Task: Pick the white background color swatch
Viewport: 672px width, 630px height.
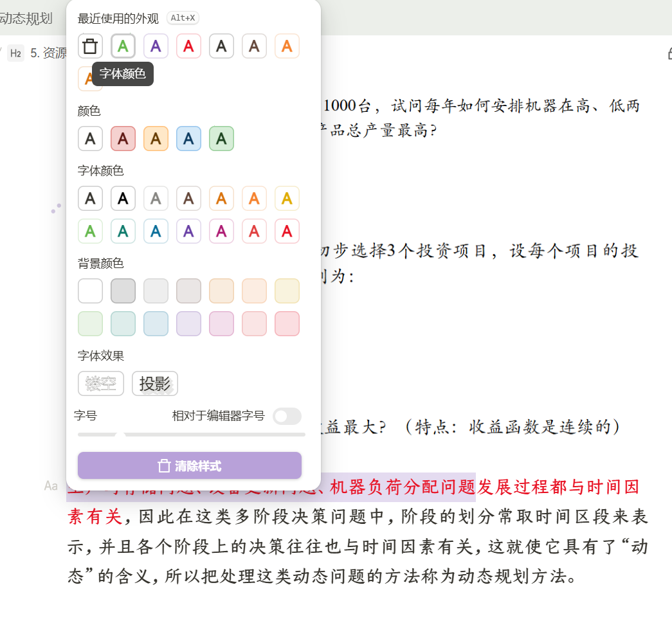Action: (x=91, y=291)
